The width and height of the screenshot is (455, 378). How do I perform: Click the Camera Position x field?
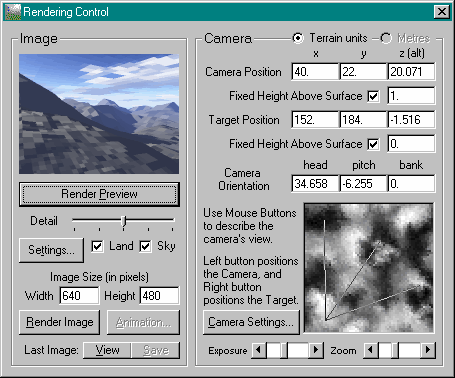coord(315,72)
